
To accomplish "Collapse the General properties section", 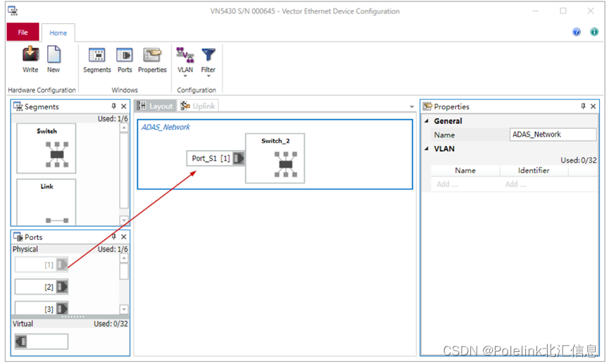I will click(x=427, y=121).
